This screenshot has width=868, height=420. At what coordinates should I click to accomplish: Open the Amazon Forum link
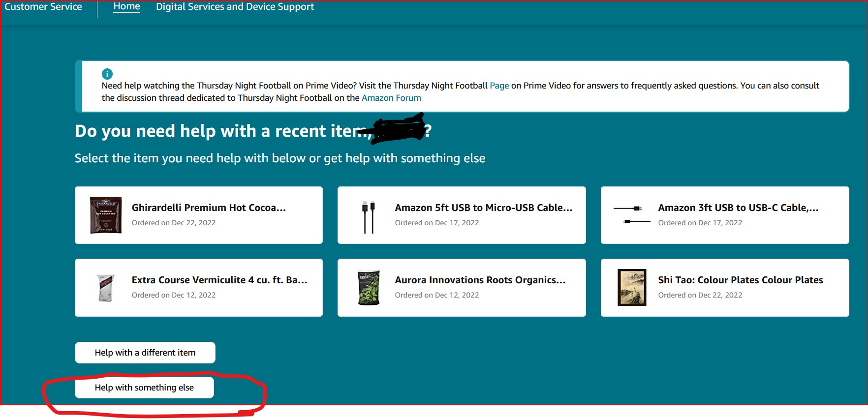click(391, 98)
